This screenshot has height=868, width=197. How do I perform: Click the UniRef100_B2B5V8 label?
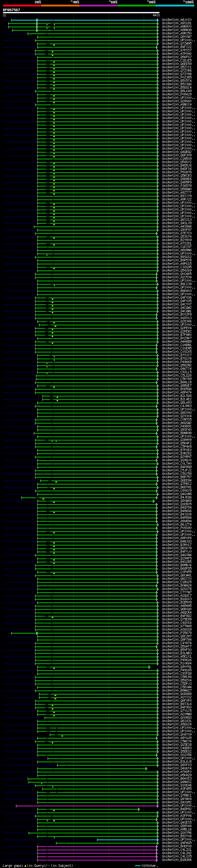point(176,603)
